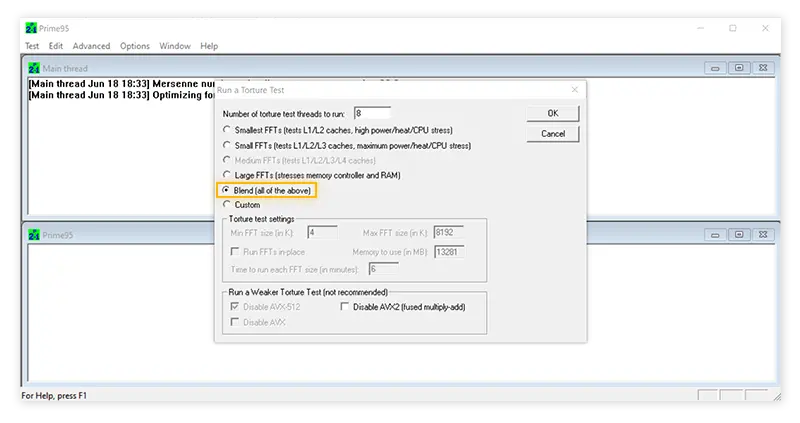
Task: Close the Run a Torture Test dialog
Action: 574,90
